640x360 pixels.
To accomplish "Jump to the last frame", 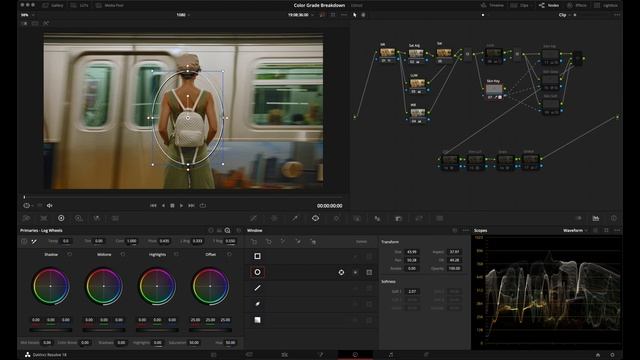I will coord(191,206).
